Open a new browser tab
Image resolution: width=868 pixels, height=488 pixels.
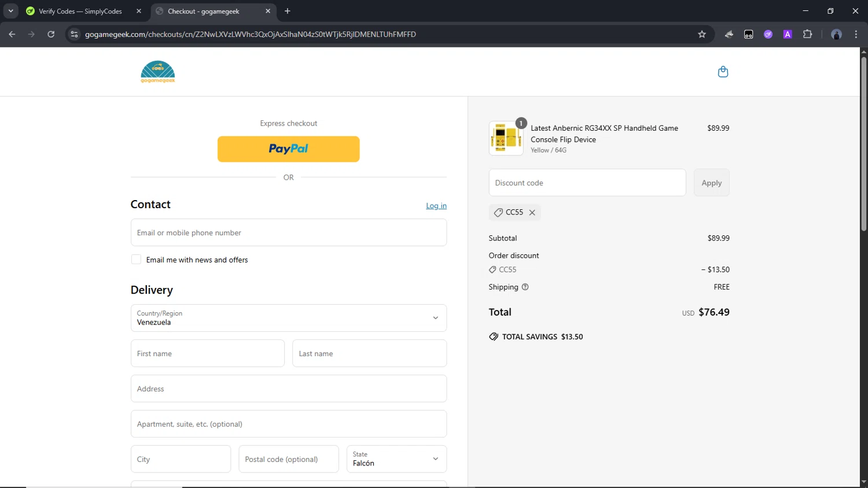tap(288, 11)
